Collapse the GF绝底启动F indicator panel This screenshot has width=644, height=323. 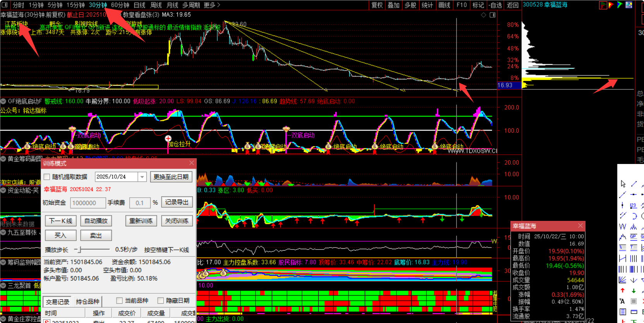point(3,101)
